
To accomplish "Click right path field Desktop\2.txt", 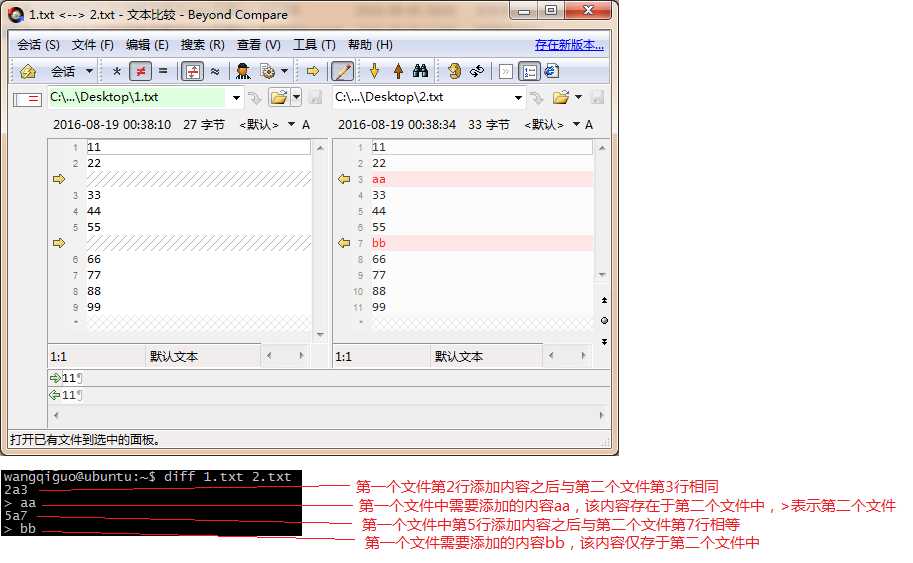I will (422, 97).
